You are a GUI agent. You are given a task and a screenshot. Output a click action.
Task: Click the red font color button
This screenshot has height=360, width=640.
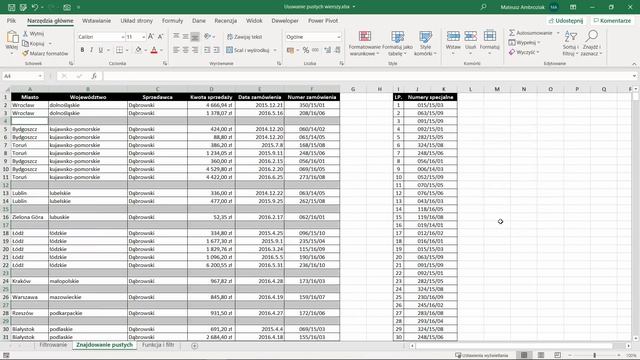click(x=154, y=50)
